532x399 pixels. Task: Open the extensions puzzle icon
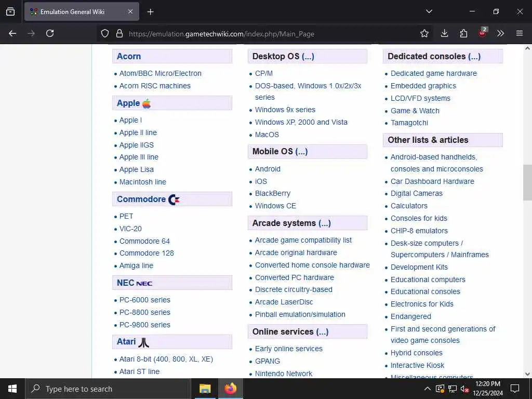(x=463, y=33)
